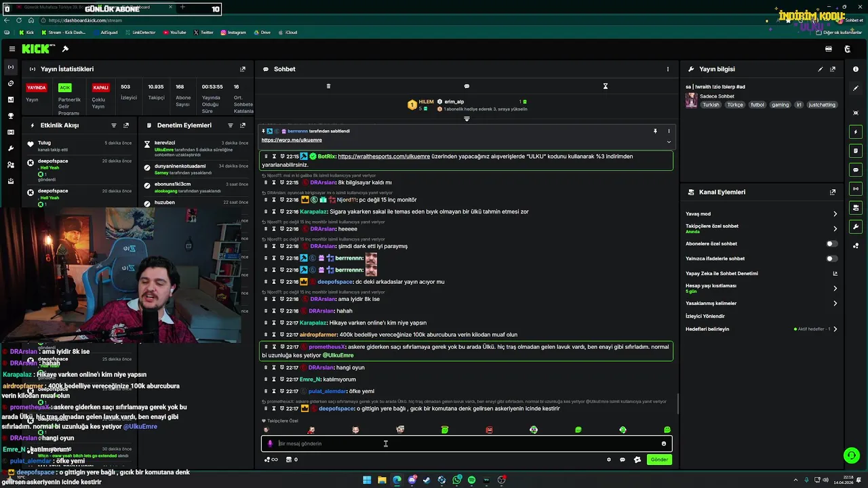This screenshot has width=868, height=488.
Task: Click İzleyici Yönlendir option
Action: click(705, 316)
